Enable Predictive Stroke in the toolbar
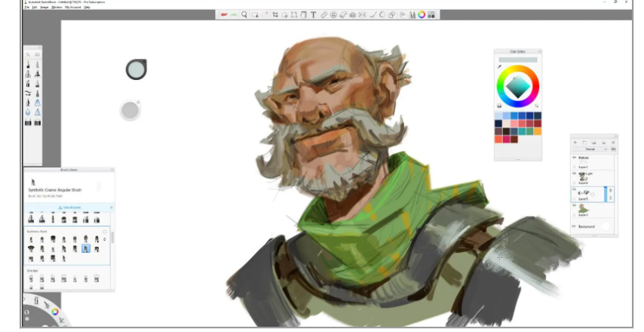The height and width of the screenshot is (332, 644). point(382,15)
